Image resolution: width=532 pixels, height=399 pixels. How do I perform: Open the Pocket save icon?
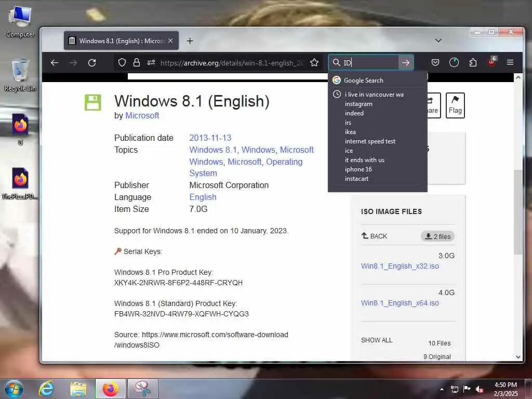(435, 62)
